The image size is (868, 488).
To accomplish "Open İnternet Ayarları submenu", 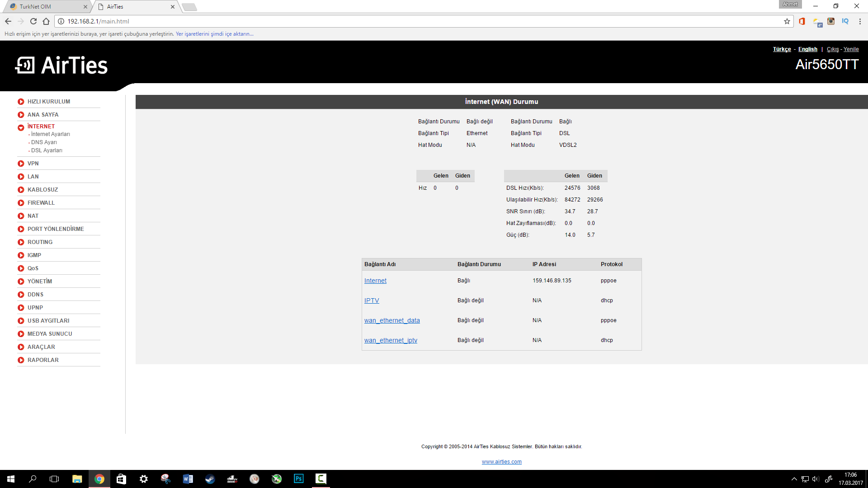I will pyautogui.click(x=50, y=134).
